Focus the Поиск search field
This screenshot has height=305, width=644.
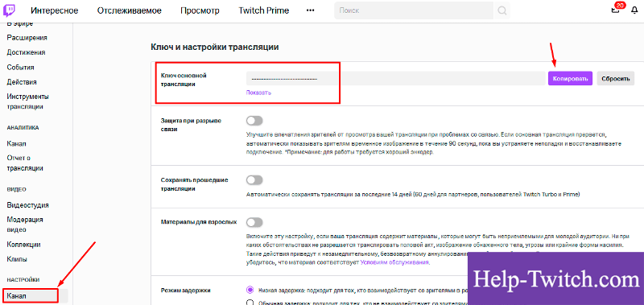(414, 10)
